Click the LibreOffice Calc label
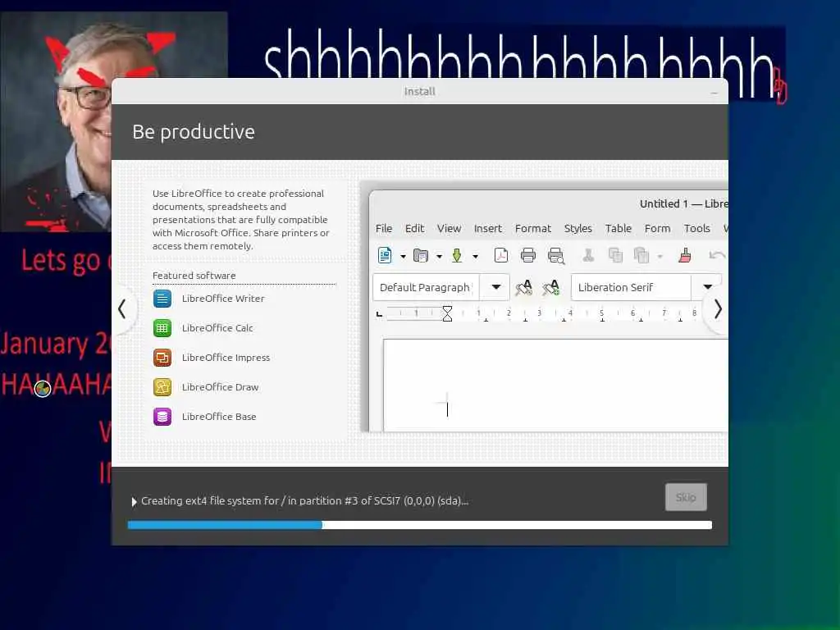This screenshot has width=840, height=630. pos(217,328)
